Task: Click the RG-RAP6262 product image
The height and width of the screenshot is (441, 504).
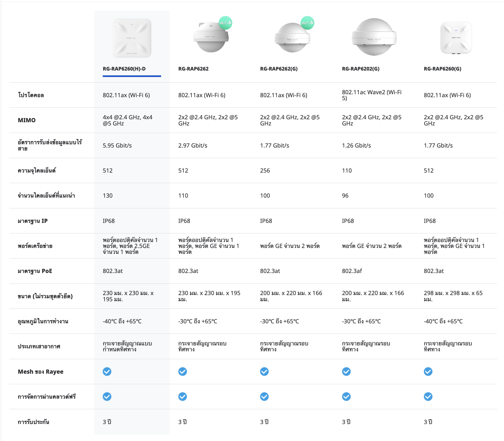Action: click(211, 37)
